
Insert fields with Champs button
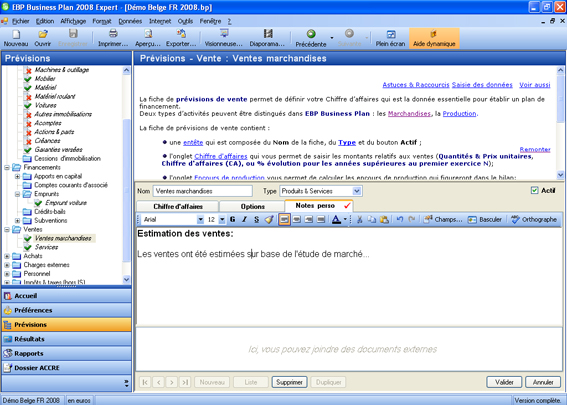tap(443, 219)
